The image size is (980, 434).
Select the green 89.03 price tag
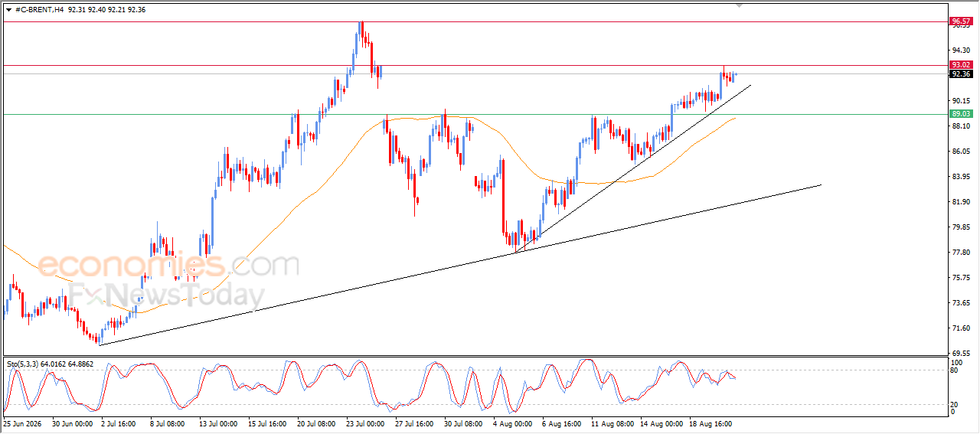tap(961, 114)
